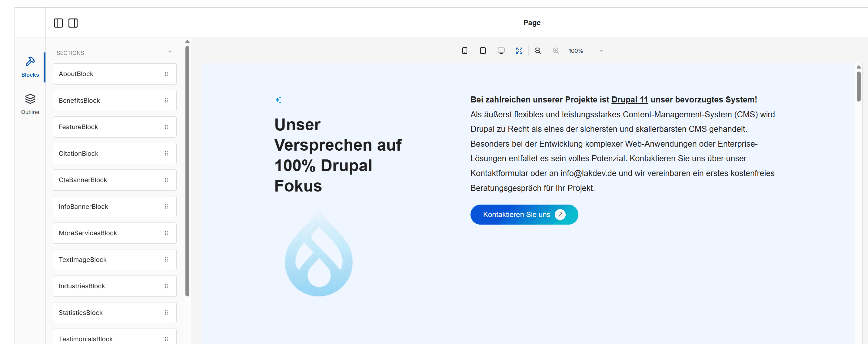Viewport: 868px width, 344px height.
Task: Grab the InfoBannerBlock drag handle
Action: tap(166, 206)
